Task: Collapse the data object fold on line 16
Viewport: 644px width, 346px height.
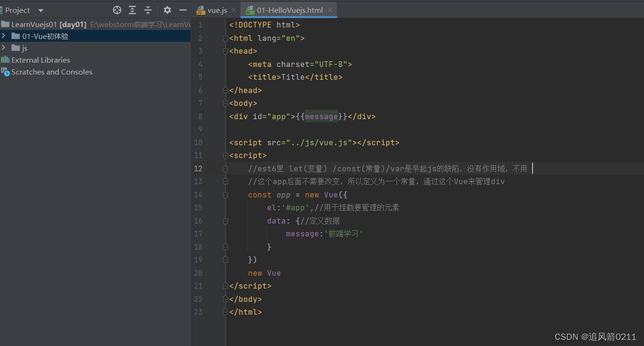Action: [x=226, y=221]
